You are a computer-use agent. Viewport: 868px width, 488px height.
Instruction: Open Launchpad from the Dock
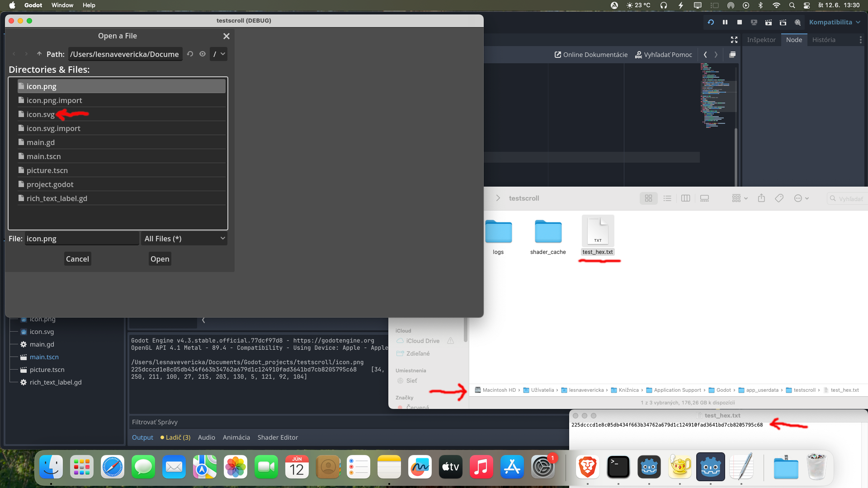[x=81, y=467]
